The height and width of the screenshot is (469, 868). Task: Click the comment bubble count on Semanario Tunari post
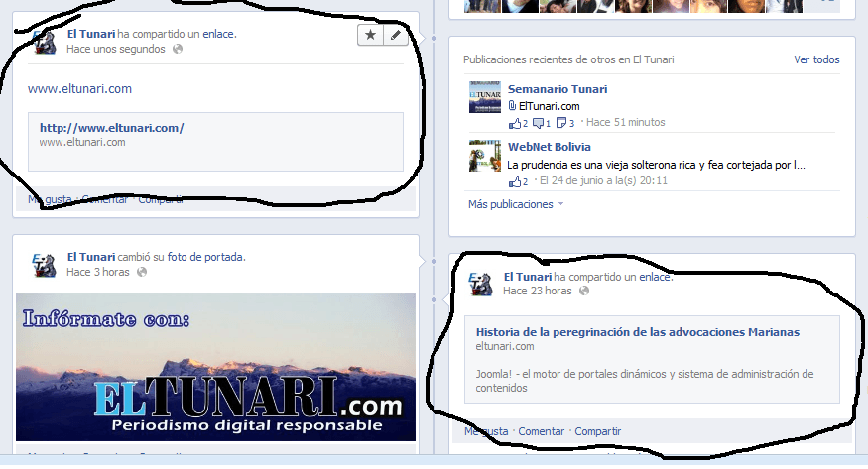542,123
